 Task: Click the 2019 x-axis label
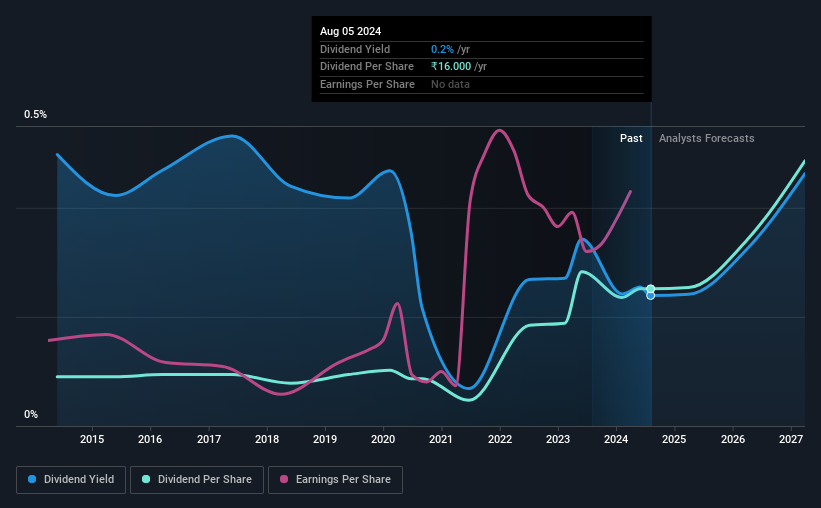point(325,439)
